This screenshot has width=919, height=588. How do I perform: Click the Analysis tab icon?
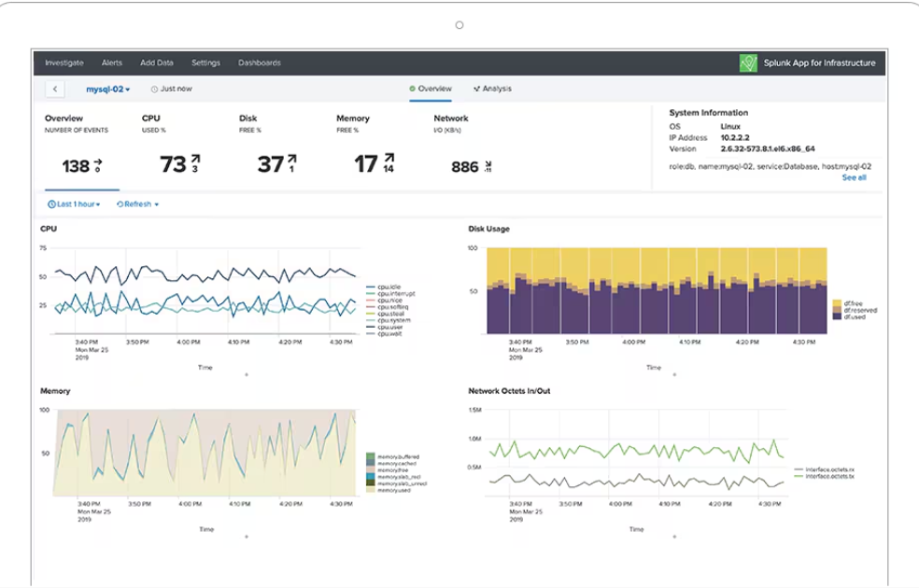(x=476, y=90)
